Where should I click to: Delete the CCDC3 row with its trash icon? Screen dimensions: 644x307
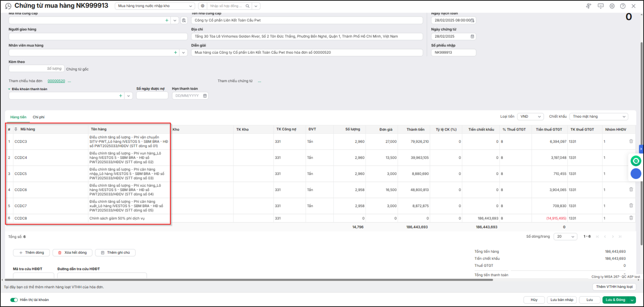tap(631, 141)
